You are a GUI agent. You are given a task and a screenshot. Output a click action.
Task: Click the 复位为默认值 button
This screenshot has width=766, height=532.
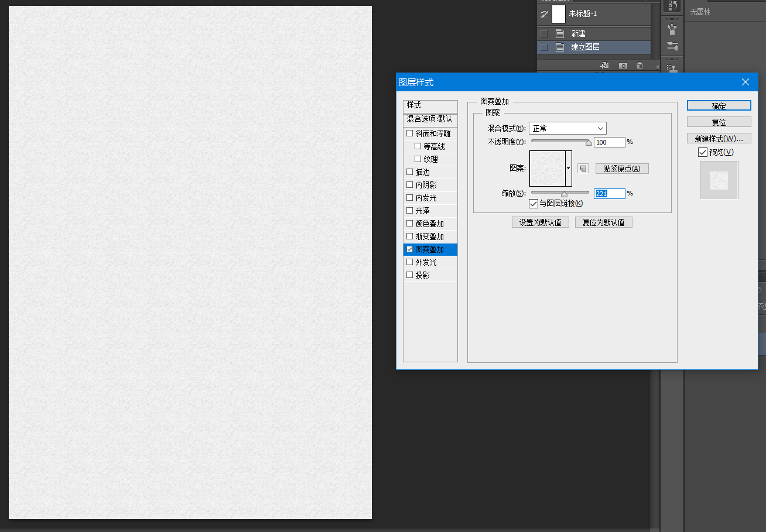(x=604, y=222)
